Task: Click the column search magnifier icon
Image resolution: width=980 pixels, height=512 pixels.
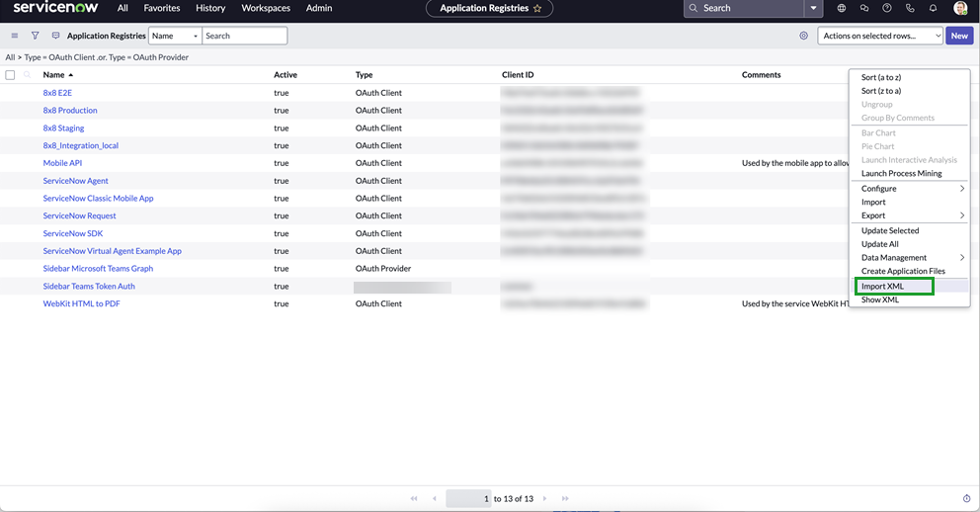Action: point(27,74)
